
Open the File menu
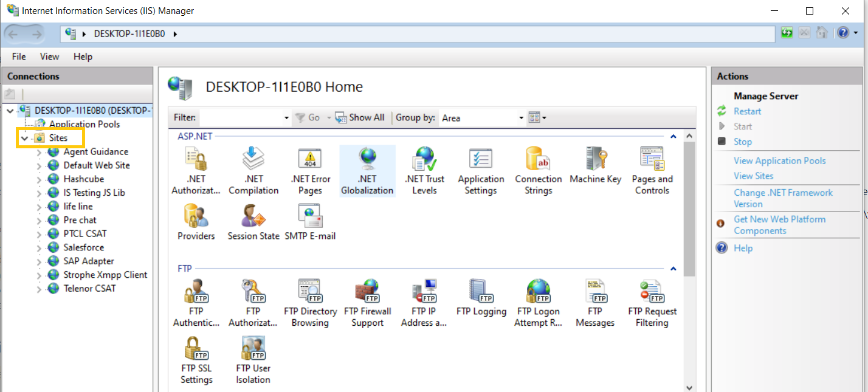[19, 57]
